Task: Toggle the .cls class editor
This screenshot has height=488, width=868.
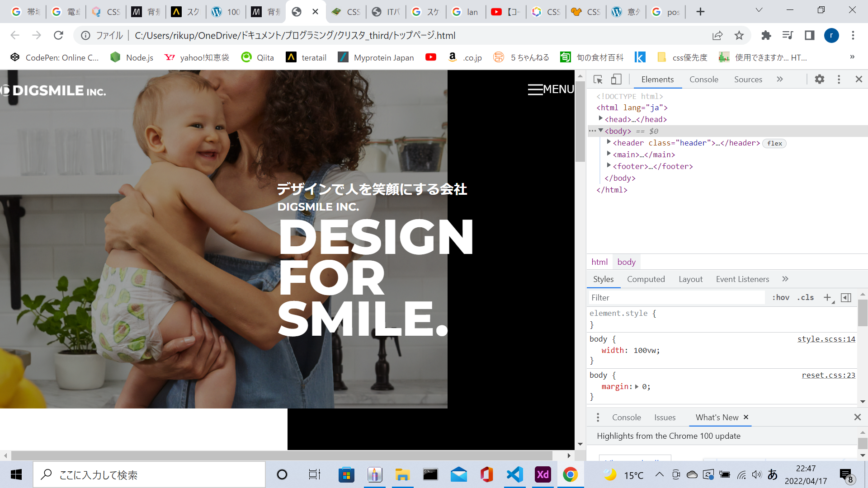Action: 805,297
